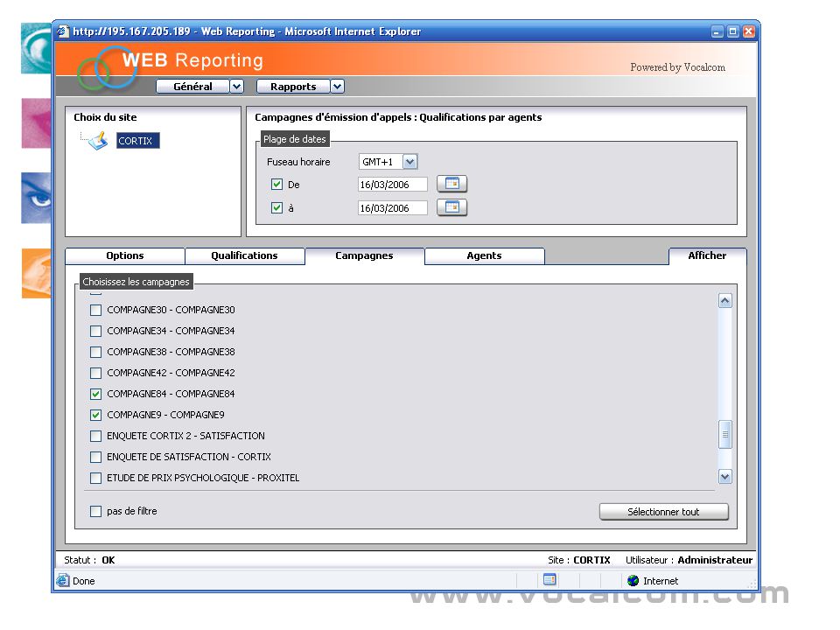840x630 pixels.
Task: Click the CORTIX site tree icon
Action: pos(98,141)
